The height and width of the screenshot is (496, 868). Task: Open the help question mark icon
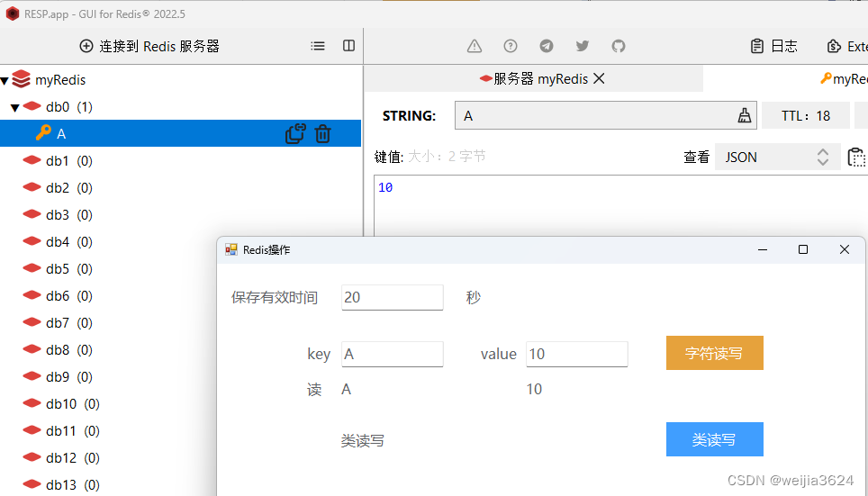(x=511, y=46)
